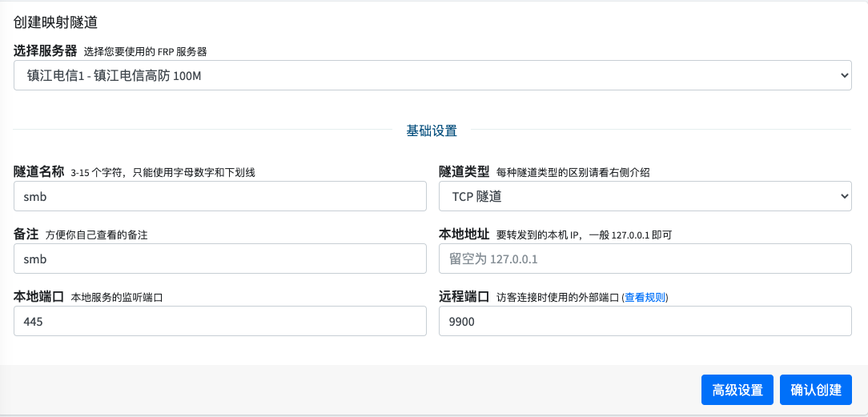Click the 确认创建 button
This screenshot has height=417, width=868.
pyautogui.click(x=815, y=390)
